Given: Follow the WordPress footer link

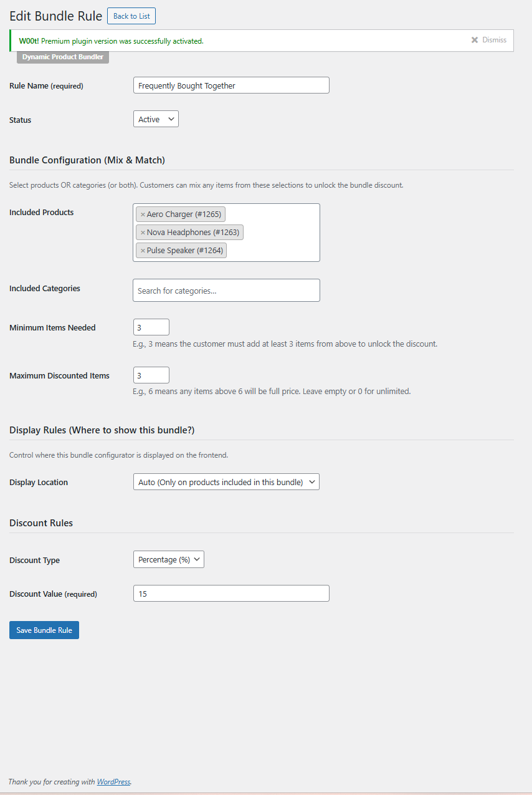Looking at the screenshot, I should [113, 782].
